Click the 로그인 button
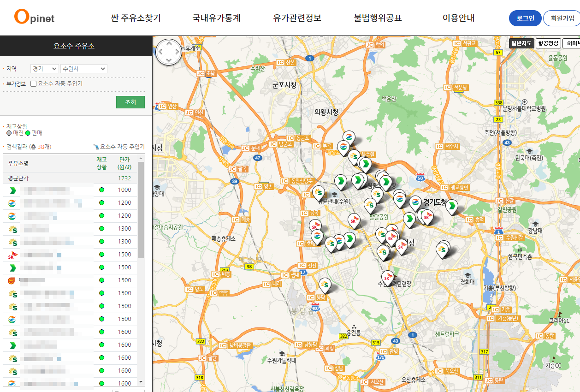This screenshot has width=580, height=392. tap(525, 18)
